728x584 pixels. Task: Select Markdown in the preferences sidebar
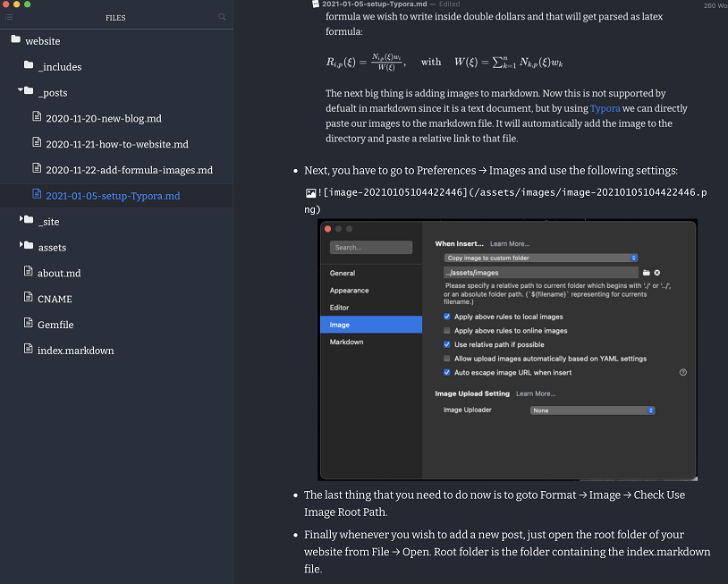click(346, 342)
